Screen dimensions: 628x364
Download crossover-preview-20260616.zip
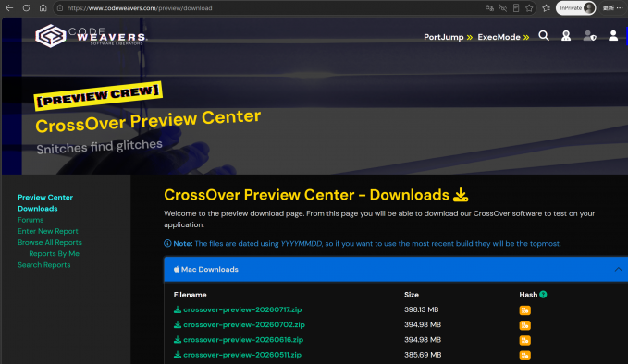pos(243,340)
